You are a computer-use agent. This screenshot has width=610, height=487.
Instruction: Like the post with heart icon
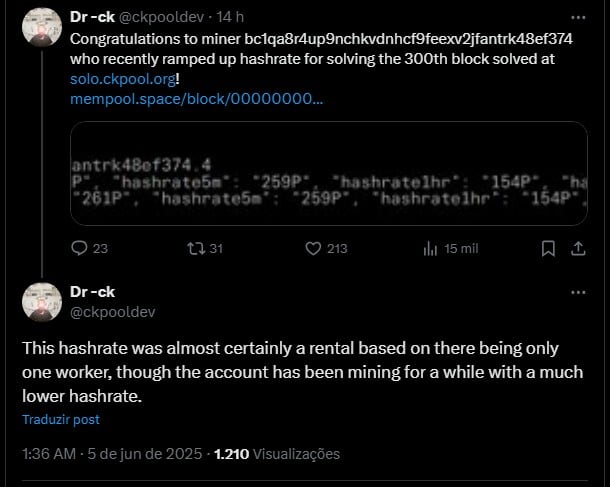pyautogui.click(x=313, y=248)
